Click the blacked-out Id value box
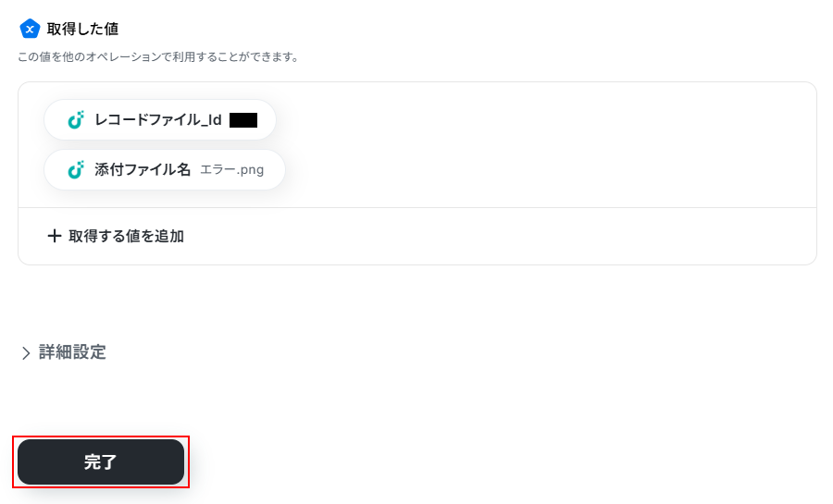The image size is (833, 504). point(243,120)
